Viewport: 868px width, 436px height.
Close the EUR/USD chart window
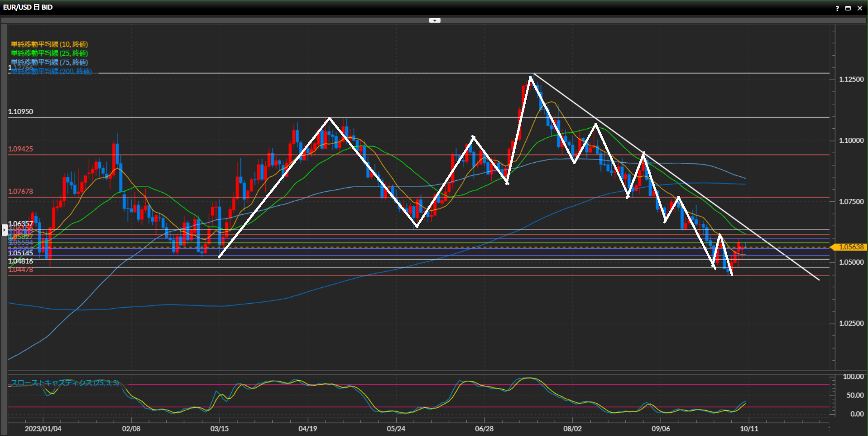coord(860,8)
